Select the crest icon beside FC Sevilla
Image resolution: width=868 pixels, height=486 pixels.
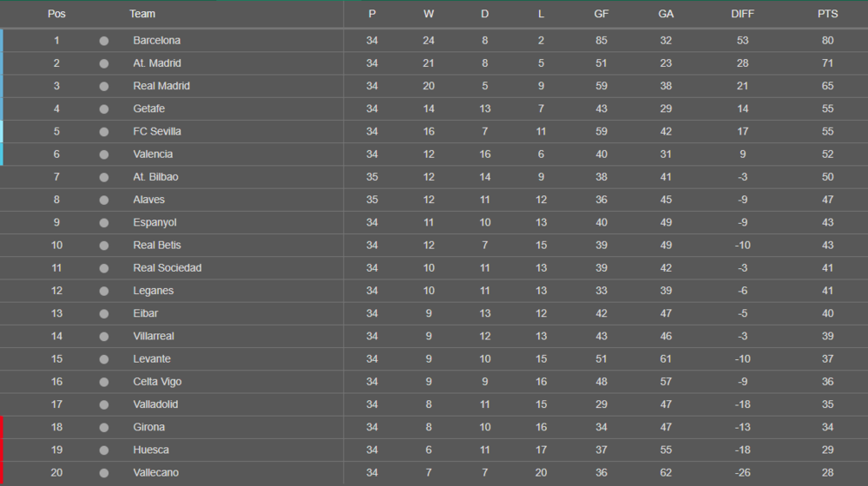104,132
